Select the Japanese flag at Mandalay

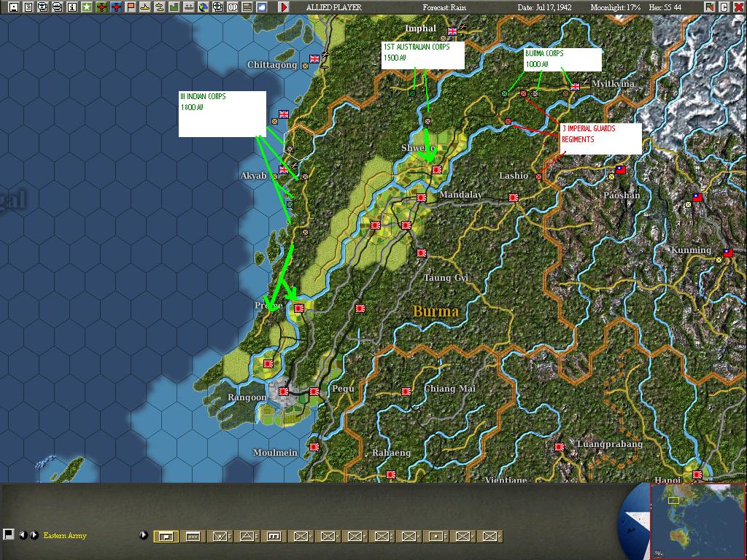(x=422, y=197)
